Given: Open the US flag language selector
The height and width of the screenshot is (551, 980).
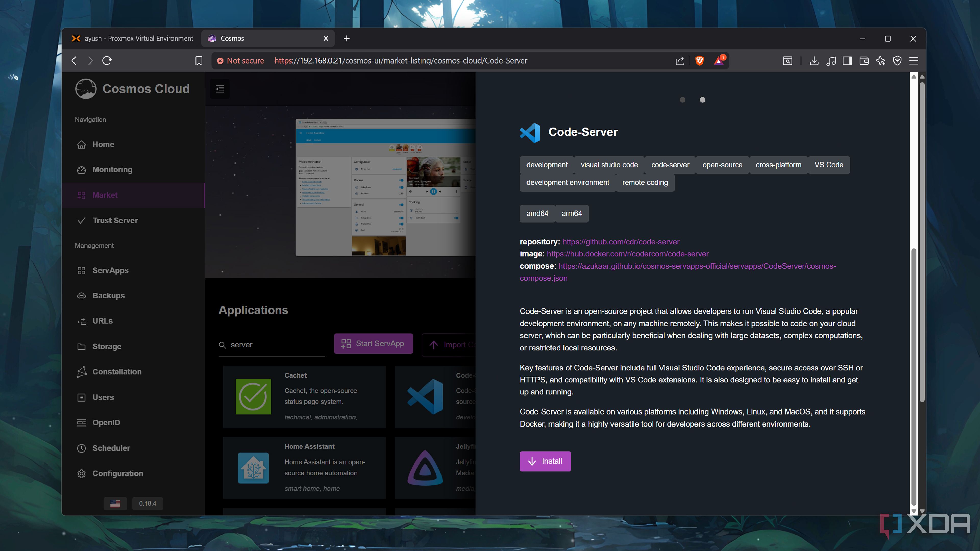Looking at the screenshot, I should coord(115,504).
